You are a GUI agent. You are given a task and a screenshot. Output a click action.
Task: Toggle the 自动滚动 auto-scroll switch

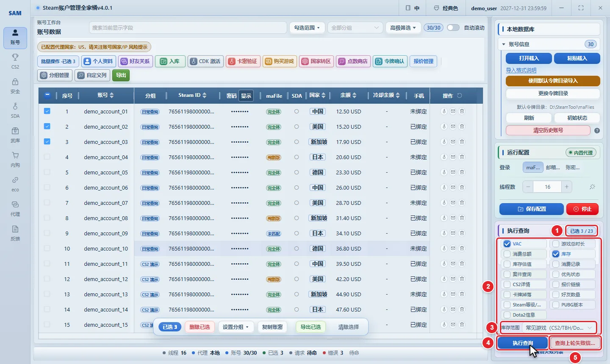coord(453,28)
